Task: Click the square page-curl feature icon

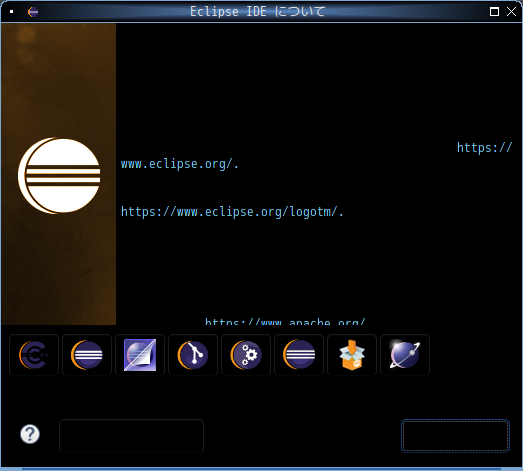Action: pos(140,355)
